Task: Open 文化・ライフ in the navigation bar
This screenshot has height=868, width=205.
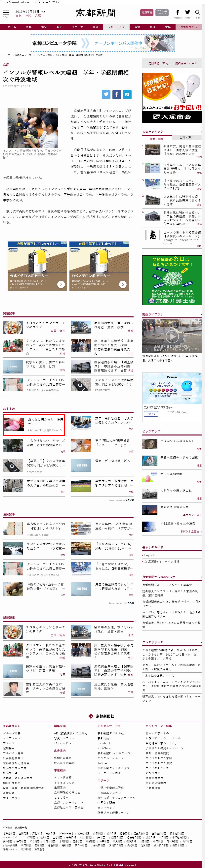Action: pyautogui.click(x=116, y=27)
